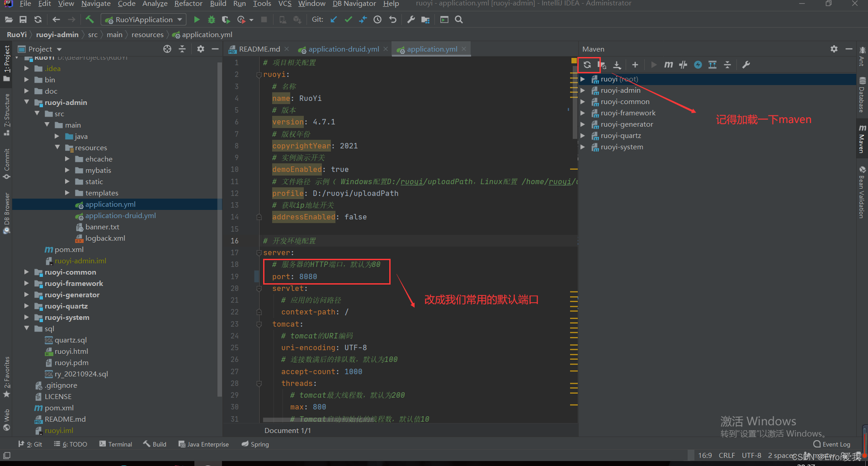
Task: Switch to application-druid.yml tab
Action: click(343, 49)
